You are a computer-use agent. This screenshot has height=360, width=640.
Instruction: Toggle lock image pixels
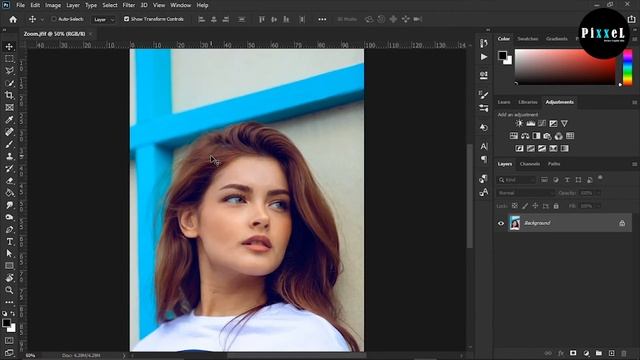click(525, 206)
